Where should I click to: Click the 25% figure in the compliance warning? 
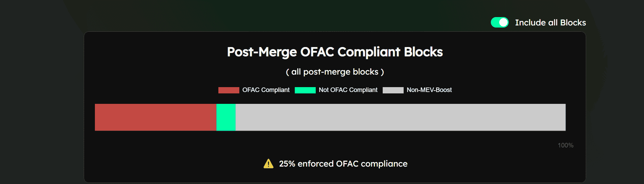287,164
